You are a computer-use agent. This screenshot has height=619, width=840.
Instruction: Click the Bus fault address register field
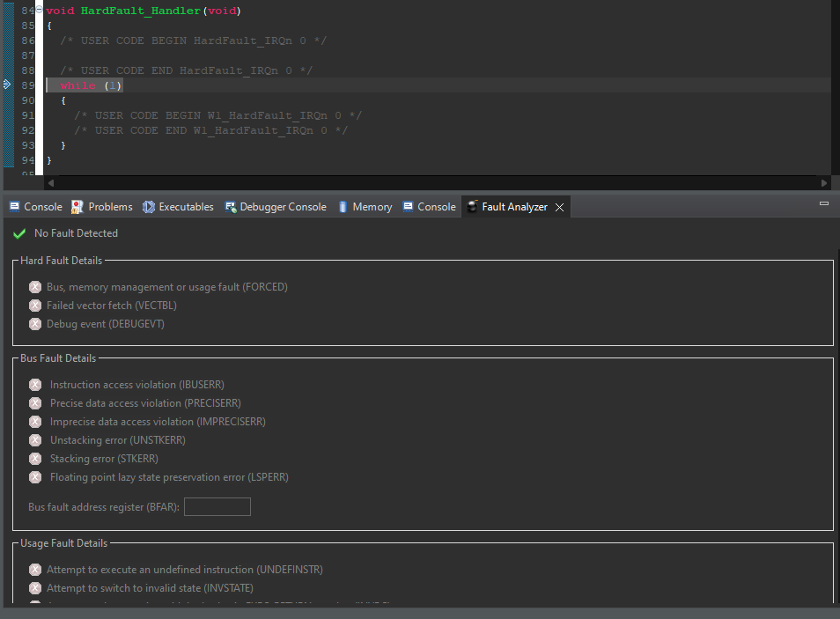217,507
